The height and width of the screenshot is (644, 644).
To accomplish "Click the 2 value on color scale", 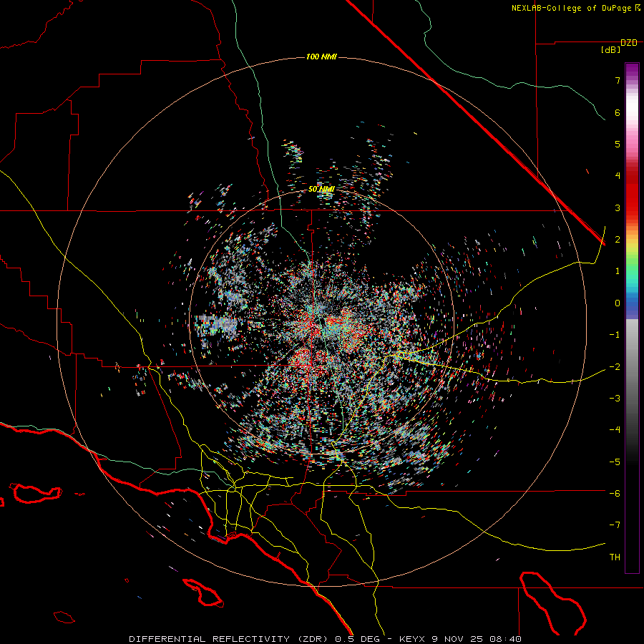I will 618,240.
